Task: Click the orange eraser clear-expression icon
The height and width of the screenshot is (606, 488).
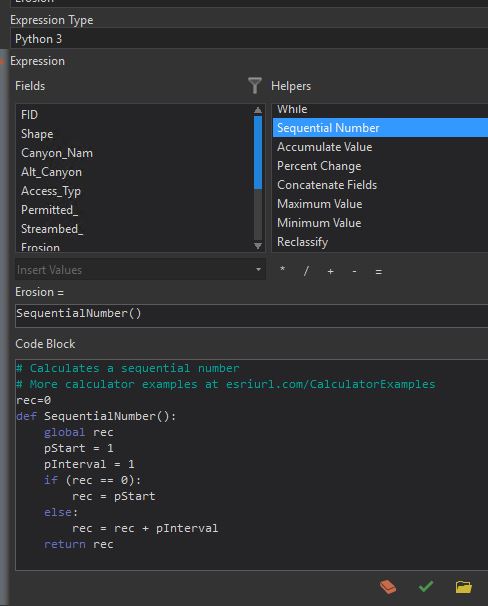Action: (x=388, y=587)
